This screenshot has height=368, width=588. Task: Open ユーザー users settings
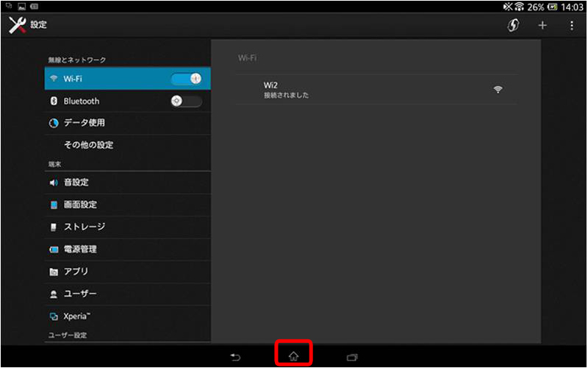click(127, 294)
